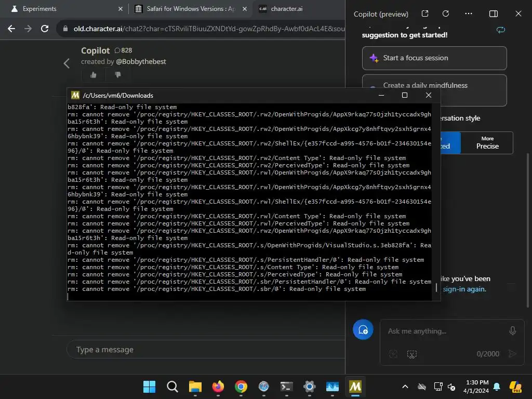Open the blue chart app in taskbar

[x=332, y=387]
